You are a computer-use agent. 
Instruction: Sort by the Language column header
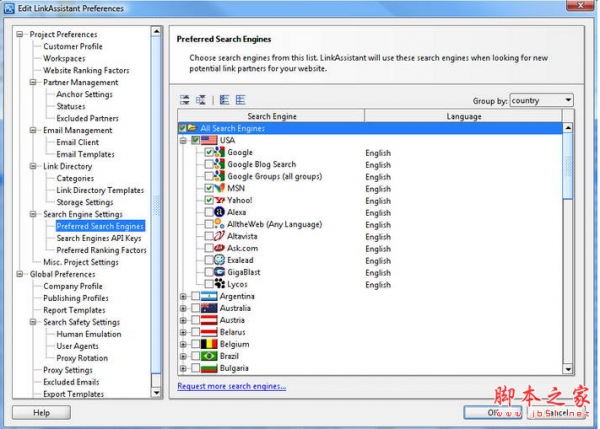[x=463, y=116]
